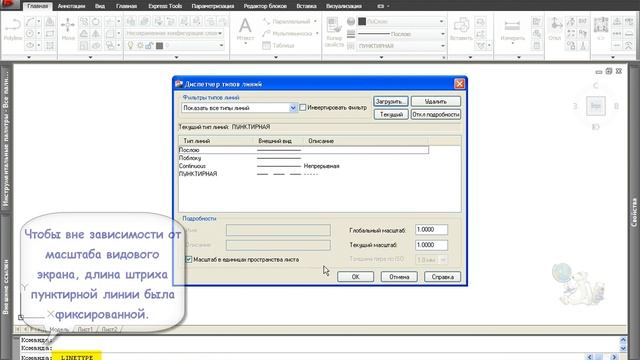Select the ПУНКТИРНАЯ linetype row
The width and height of the screenshot is (640, 360).
tap(304, 173)
